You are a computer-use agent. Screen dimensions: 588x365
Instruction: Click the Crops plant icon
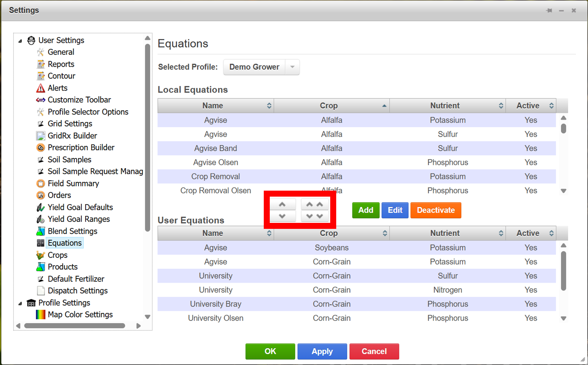click(x=40, y=255)
